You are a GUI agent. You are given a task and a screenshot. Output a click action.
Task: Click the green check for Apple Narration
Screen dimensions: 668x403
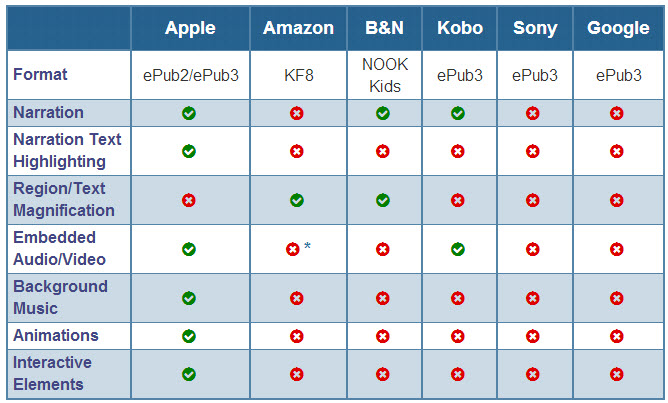189,113
